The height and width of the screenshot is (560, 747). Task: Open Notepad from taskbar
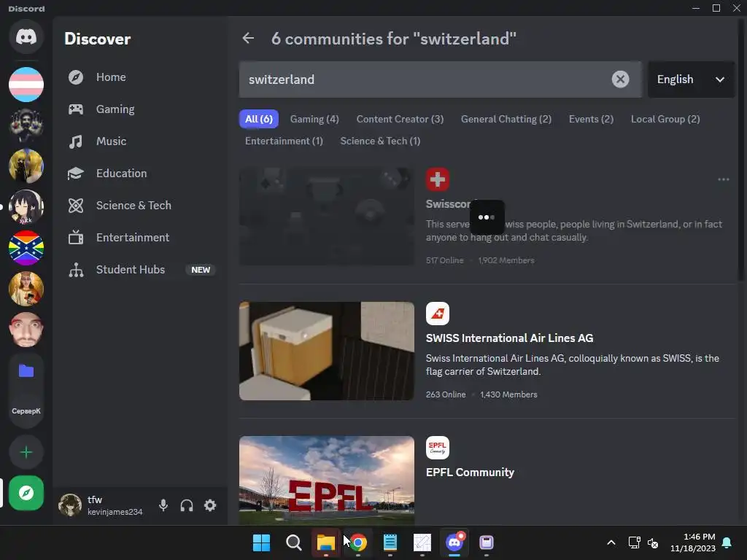point(390,542)
